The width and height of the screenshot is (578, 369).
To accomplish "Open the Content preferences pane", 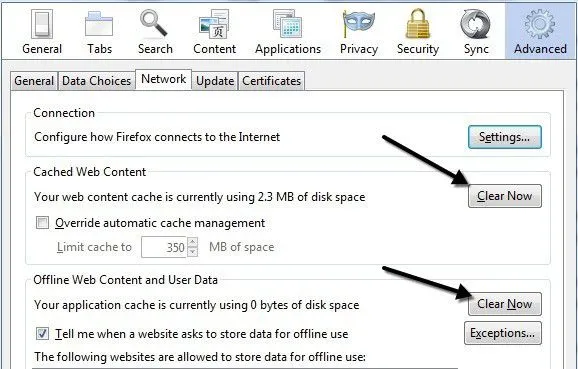I will click(215, 31).
